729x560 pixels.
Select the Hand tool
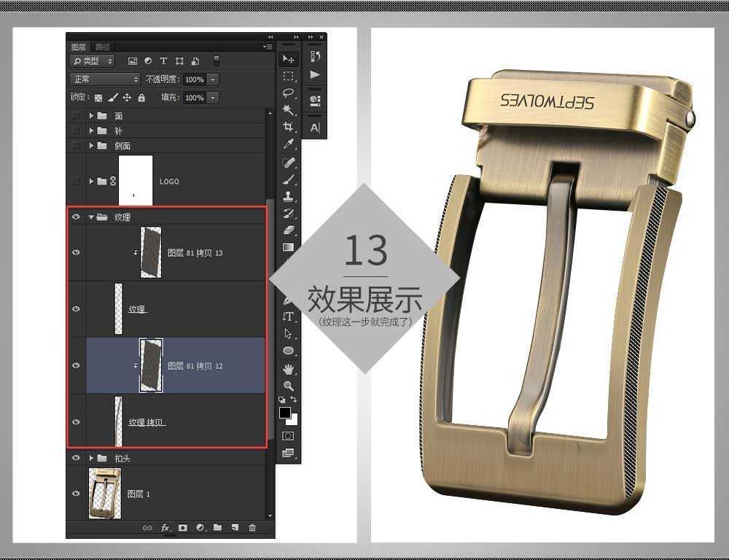[288, 369]
